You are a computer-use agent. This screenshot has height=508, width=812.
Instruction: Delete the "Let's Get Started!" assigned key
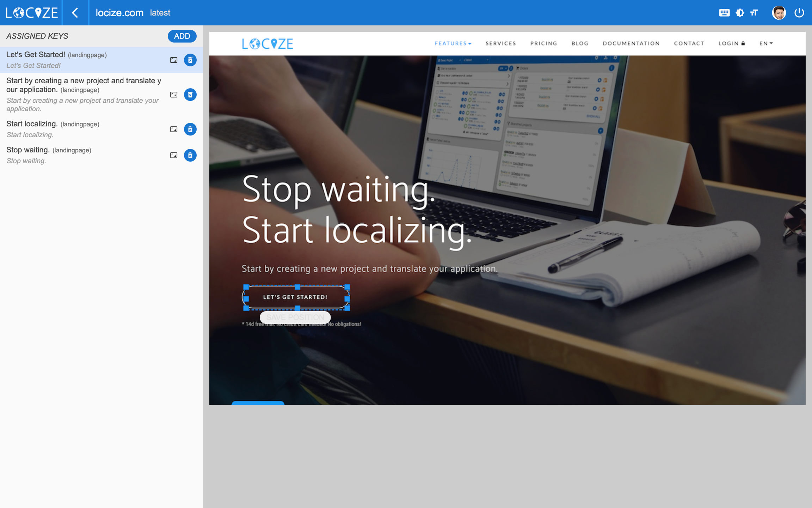tap(190, 60)
